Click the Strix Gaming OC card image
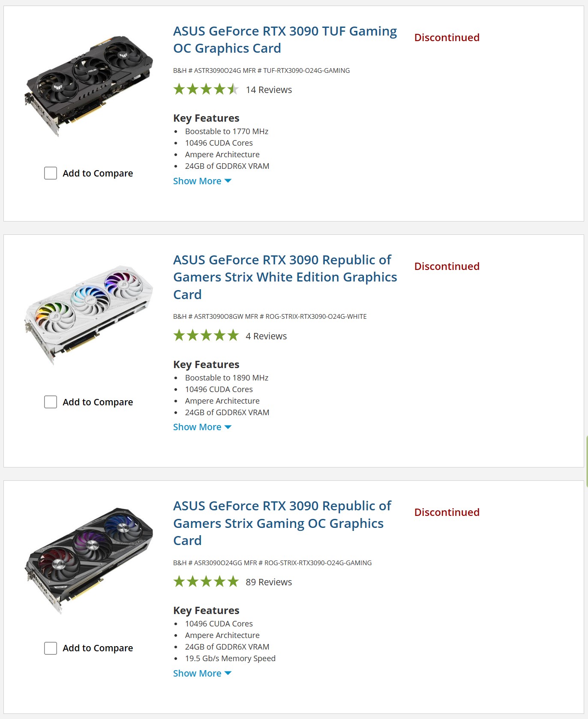The height and width of the screenshot is (719, 588). point(89,561)
